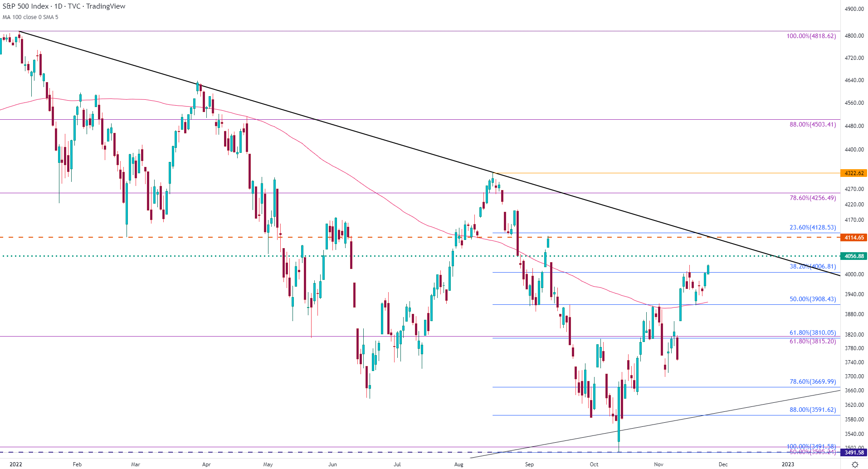Click 4720.00 on the price scale
The image size is (868, 469).
[x=854, y=58]
